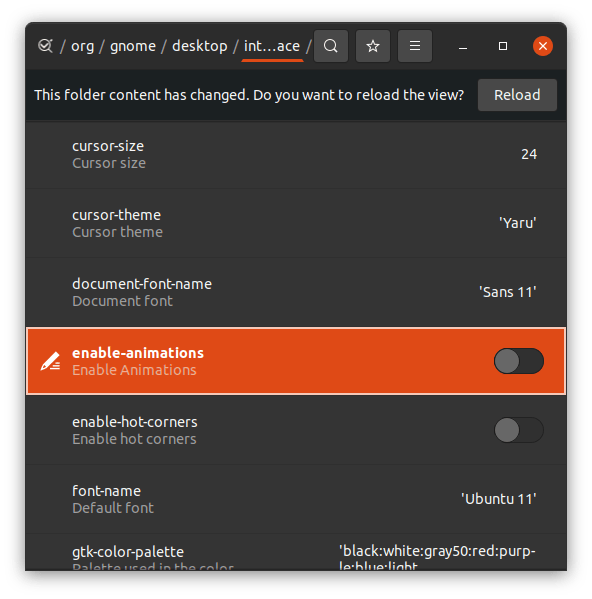Open the cursor-theme key
Image resolution: width=592 pixels, height=599 pixels.
pos(296,223)
